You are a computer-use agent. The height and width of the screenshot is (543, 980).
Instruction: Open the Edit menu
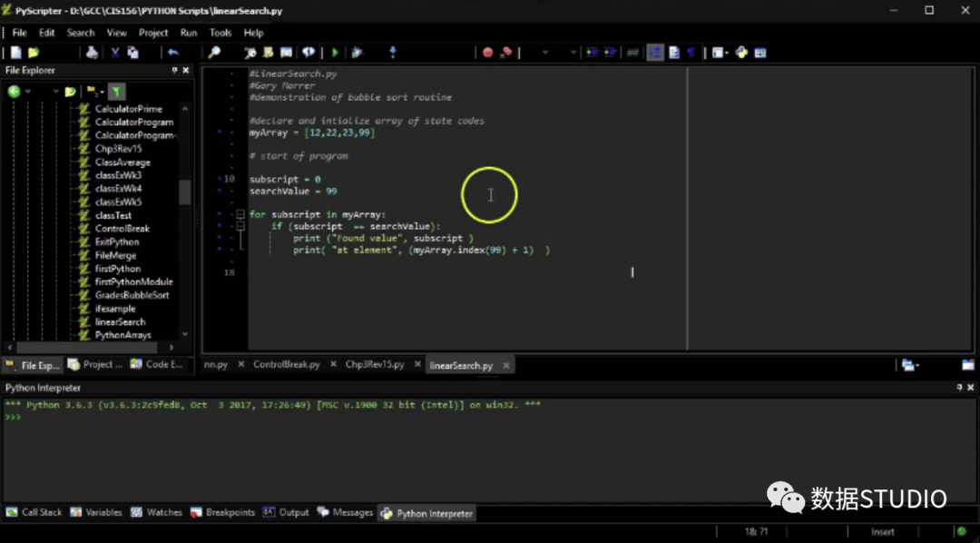coord(47,33)
